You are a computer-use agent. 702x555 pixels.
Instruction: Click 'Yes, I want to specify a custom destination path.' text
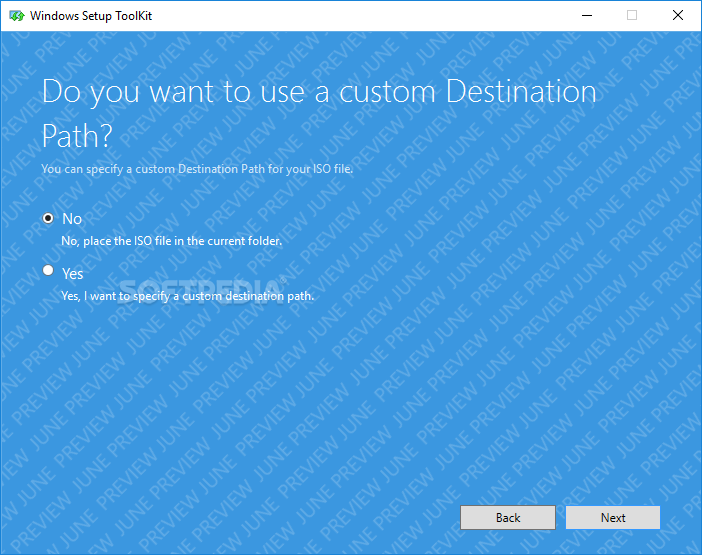click(x=188, y=296)
